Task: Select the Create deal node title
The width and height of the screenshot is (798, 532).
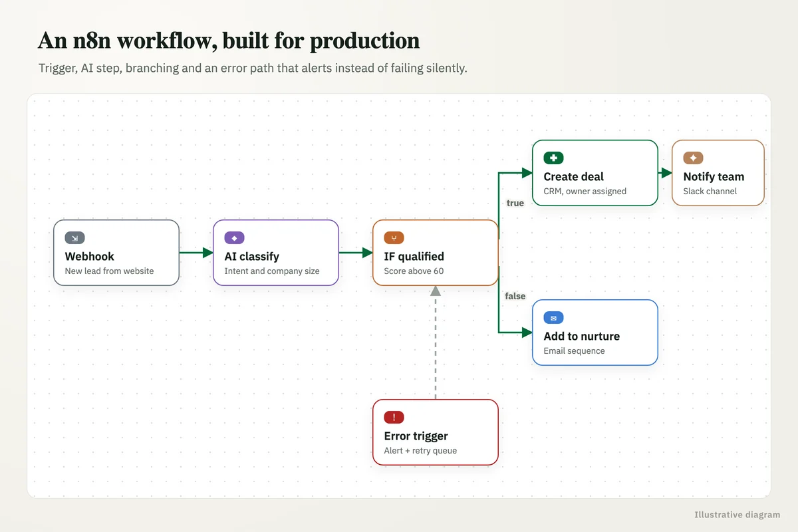Action: click(574, 176)
